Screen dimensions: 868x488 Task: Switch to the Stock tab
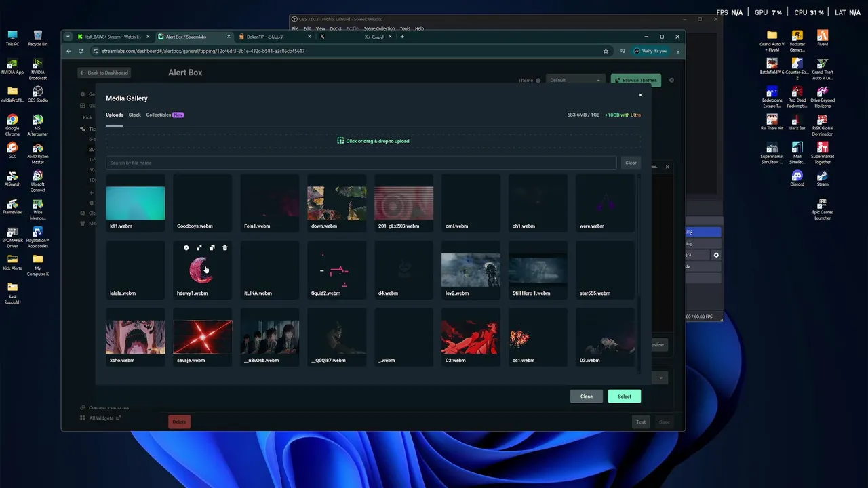[x=135, y=115]
